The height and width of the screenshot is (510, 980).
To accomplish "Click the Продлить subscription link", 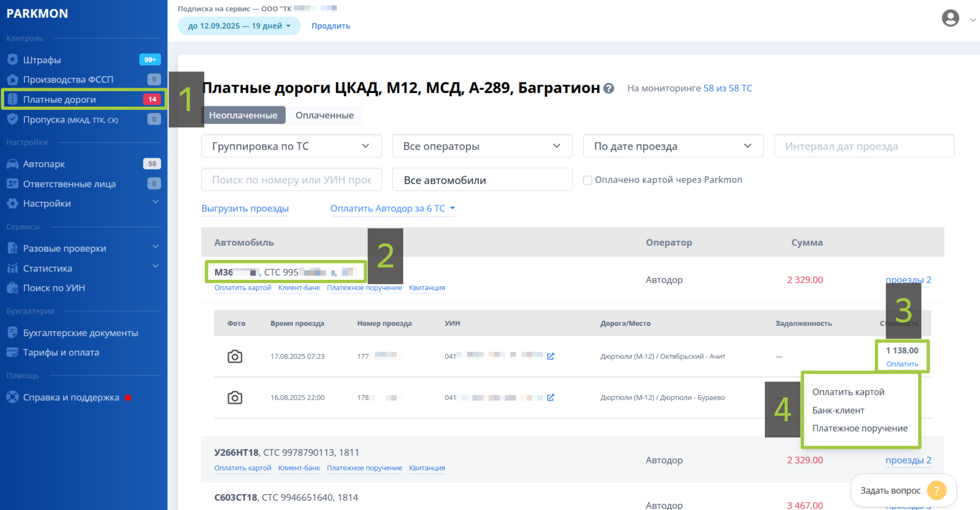I will [330, 26].
